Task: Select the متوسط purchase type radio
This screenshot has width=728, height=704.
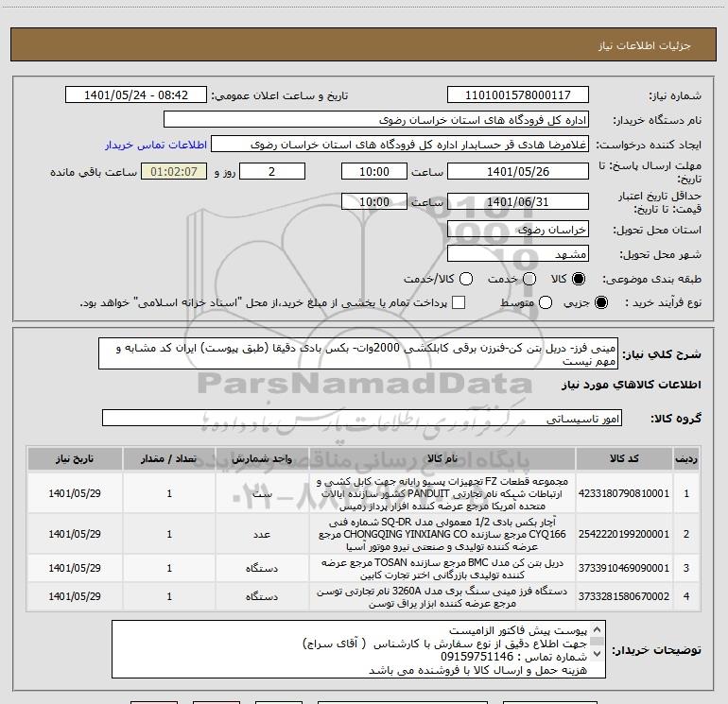Action: click(546, 302)
